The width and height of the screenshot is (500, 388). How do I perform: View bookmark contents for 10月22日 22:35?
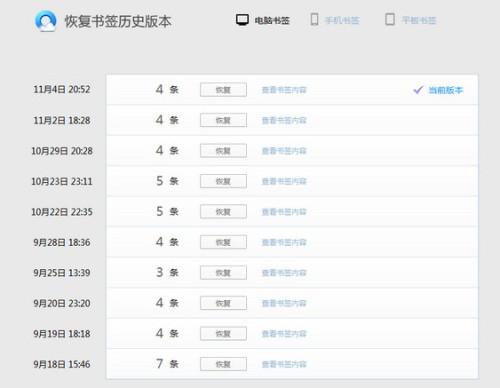click(284, 212)
